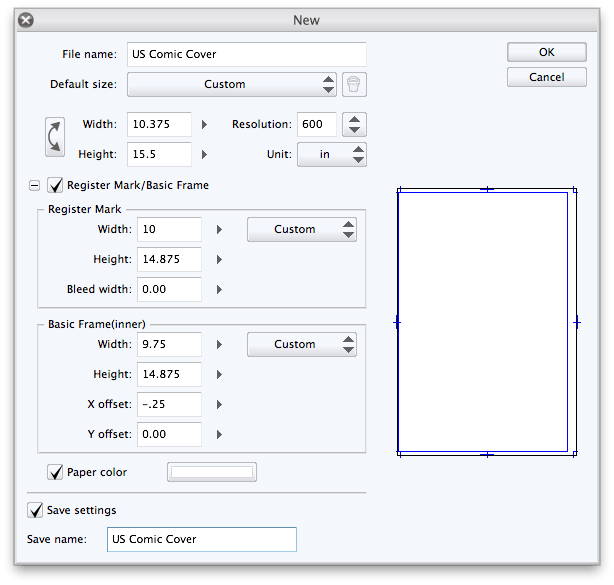Click Register Mark Height field 14.875

coord(169,259)
